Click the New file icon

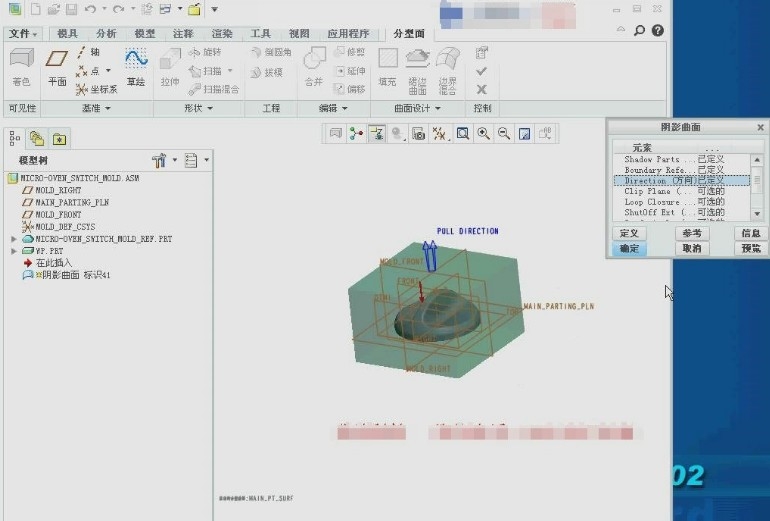pyautogui.click(x=35, y=9)
